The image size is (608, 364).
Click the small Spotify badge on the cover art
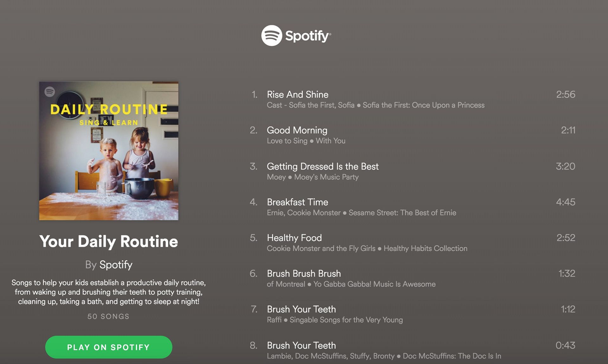click(x=49, y=92)
